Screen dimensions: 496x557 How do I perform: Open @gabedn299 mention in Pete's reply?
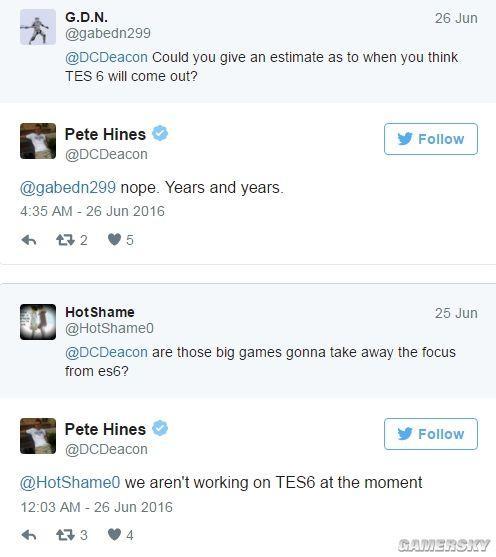[68, 188]
